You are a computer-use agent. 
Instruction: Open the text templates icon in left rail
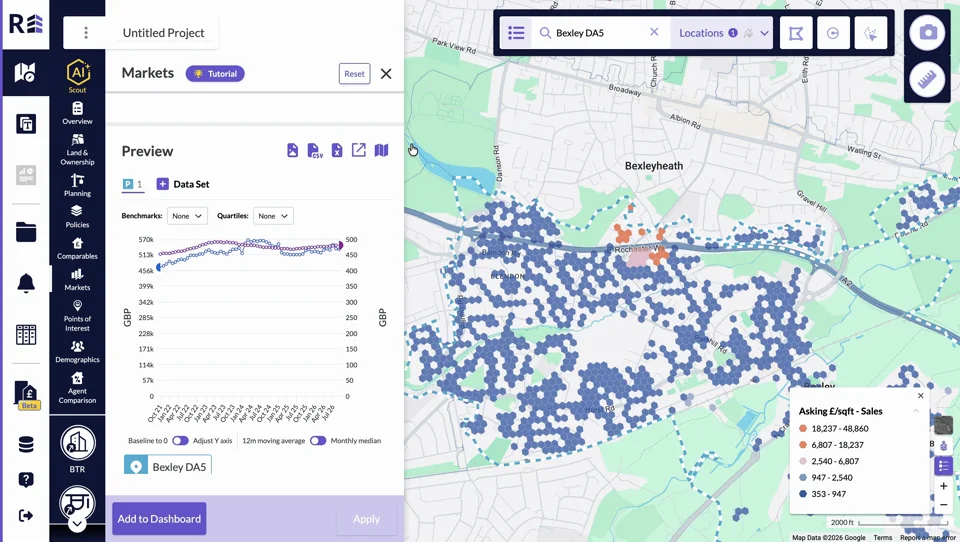click(26, 124)
